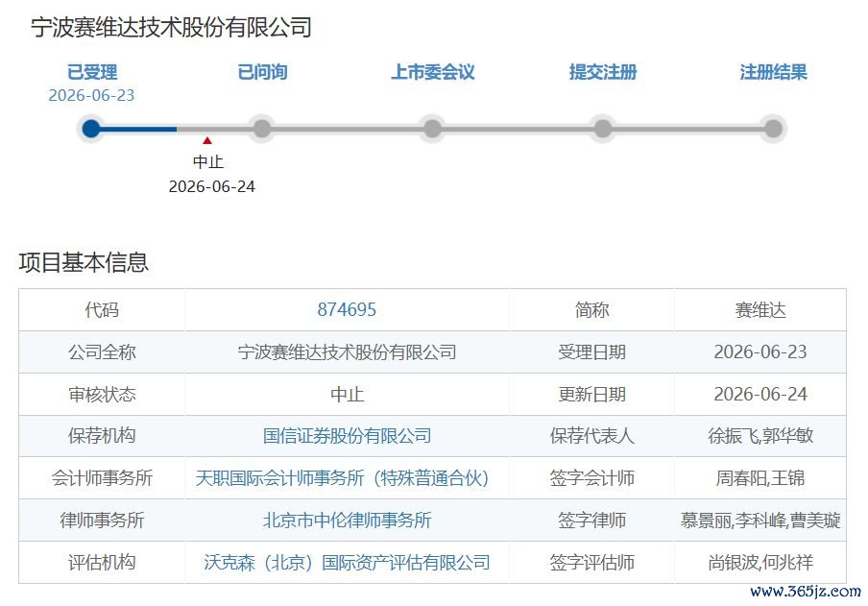The width and height of the screenshot is (868, 606).
Task: Click the 2026-06-23 date under 已受理
Action: [x=91, y=95]
